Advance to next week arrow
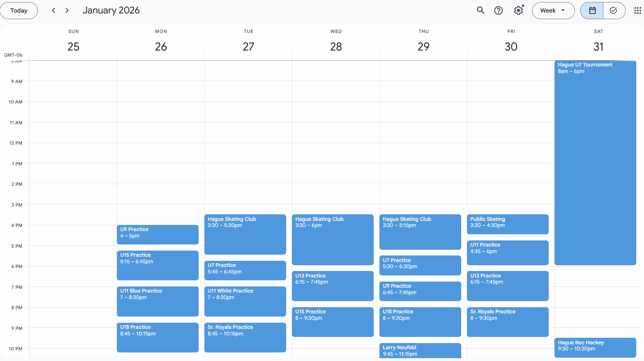This screenshot has height=361, width=644. 67,11
